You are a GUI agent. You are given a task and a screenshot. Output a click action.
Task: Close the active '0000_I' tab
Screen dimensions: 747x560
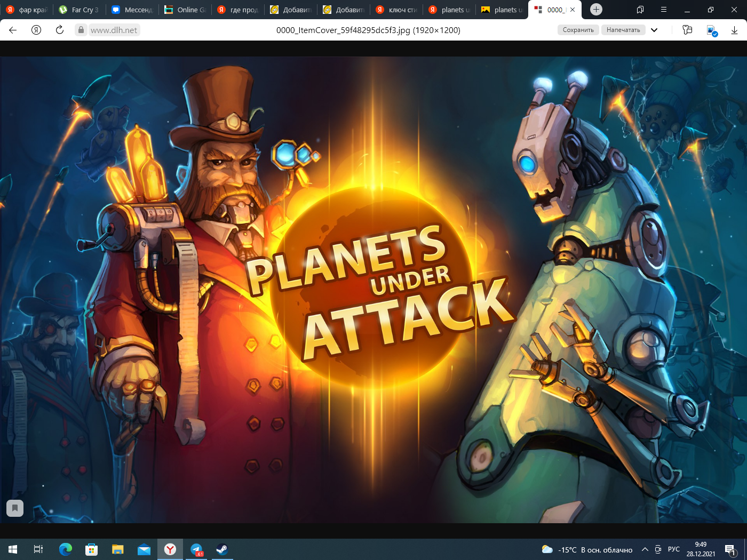573,10
